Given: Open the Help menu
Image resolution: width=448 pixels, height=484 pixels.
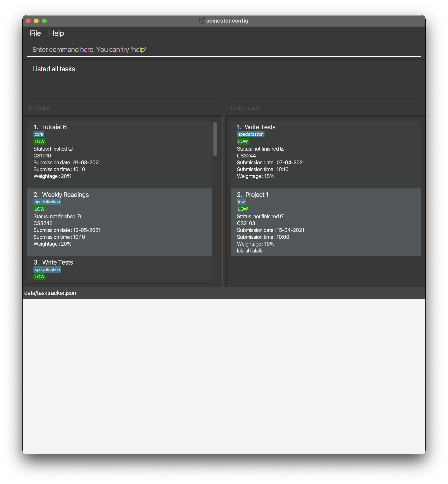Looking at the screenshot, I should click(x=56, y=33).
